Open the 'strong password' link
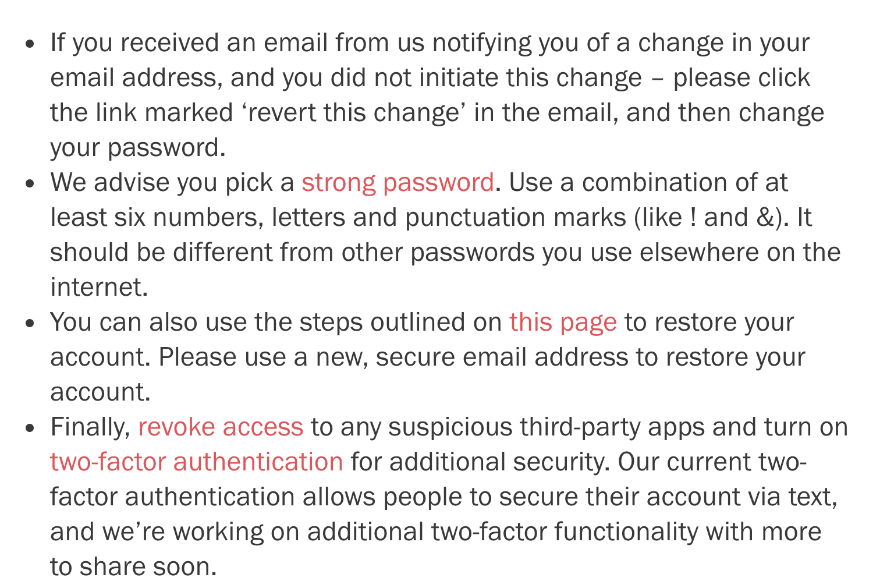The height and width of the screenshot is (588, 887). click(x=398, y=183)
